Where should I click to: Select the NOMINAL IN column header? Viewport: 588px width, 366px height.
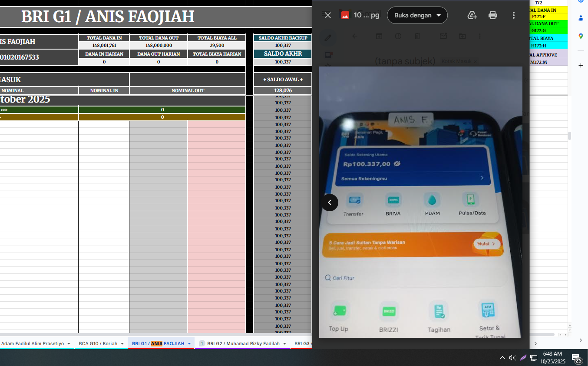tap(104, 90)
